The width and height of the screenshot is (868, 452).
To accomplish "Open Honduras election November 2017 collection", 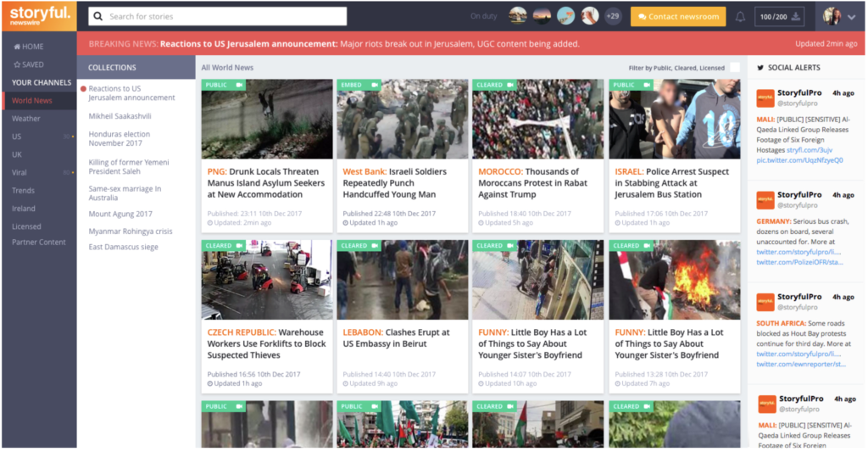I will tap(120, 138).
